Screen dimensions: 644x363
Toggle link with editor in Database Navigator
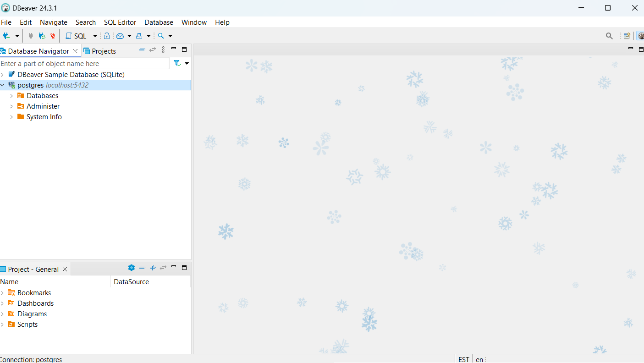point(153,49)
